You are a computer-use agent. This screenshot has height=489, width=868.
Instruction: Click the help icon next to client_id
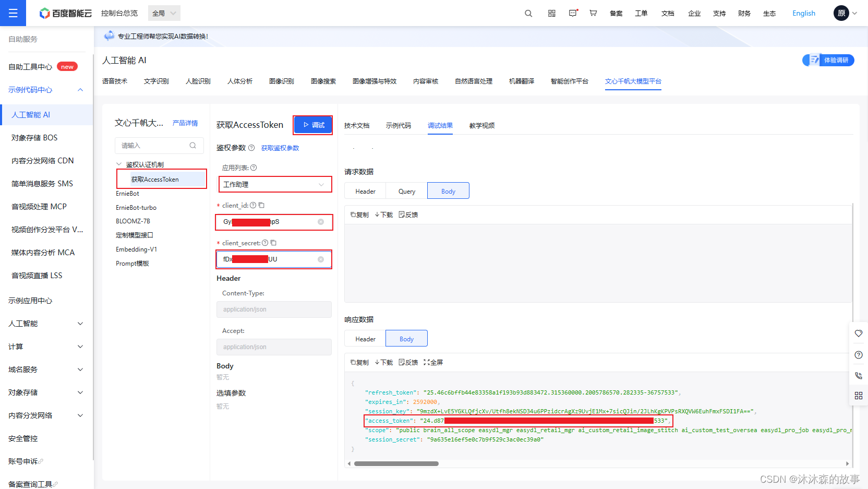click(253, 205)
